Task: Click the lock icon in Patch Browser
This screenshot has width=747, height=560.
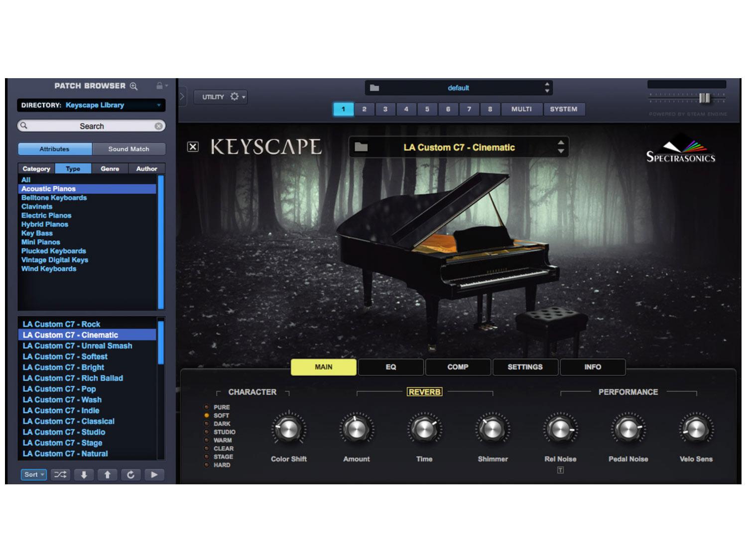Action: [x=160, y=86]
